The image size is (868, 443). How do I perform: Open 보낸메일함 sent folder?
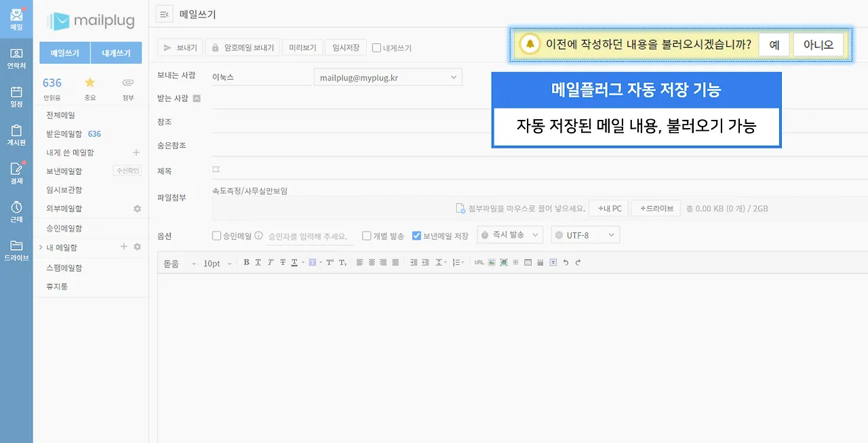pos(64,171)
